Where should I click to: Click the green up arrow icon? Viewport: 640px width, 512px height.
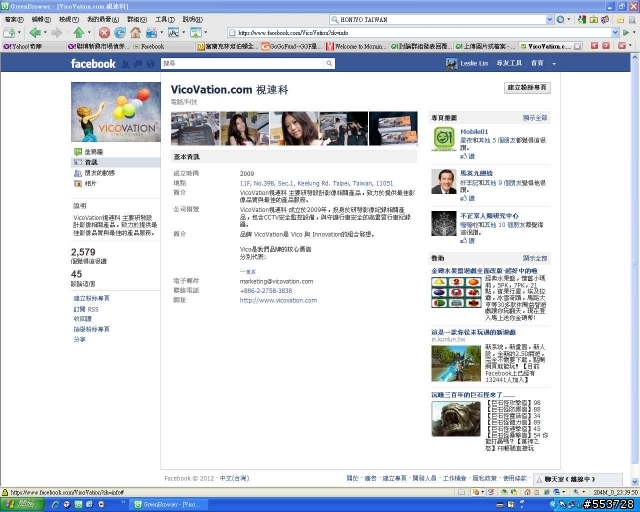coord(78,33)
